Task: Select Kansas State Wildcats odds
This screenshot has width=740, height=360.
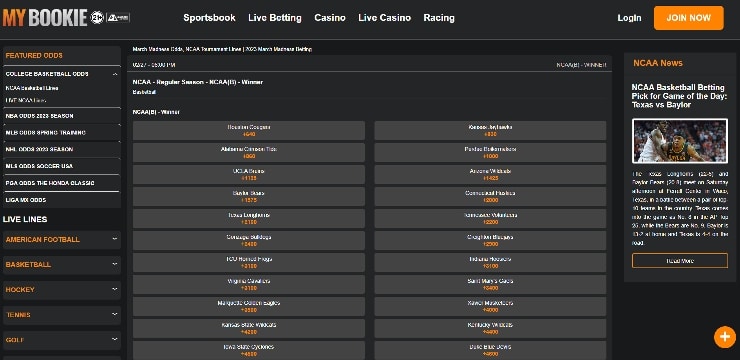Action: click(249, 328)
